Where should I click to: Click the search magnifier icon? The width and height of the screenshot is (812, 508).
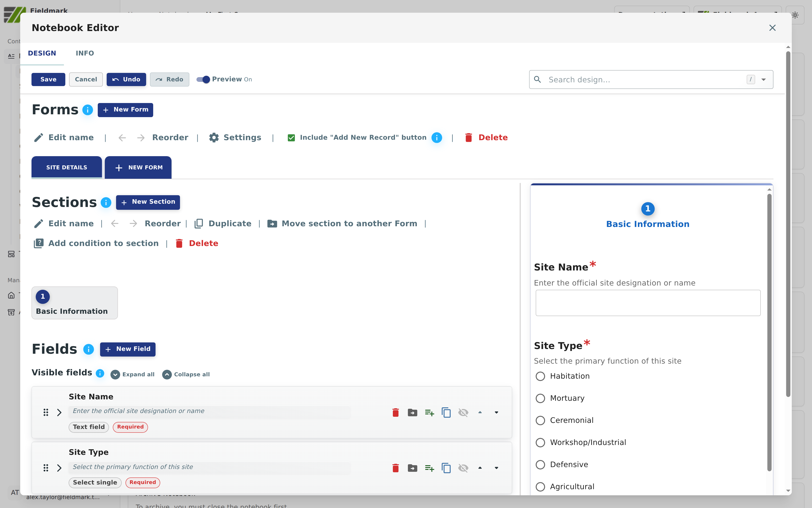[x=538, y=80]
